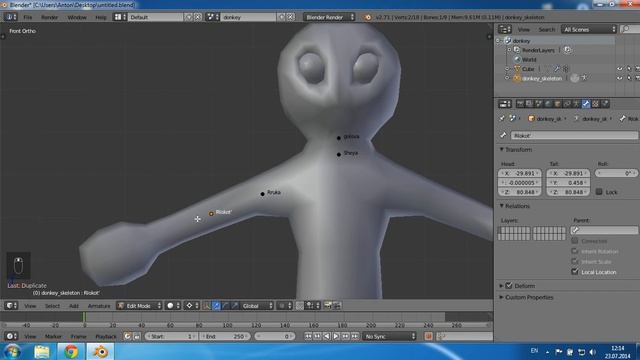Uncheck the Local Location checkbox
Screen dimensions: 640x360
click(575, 271)
